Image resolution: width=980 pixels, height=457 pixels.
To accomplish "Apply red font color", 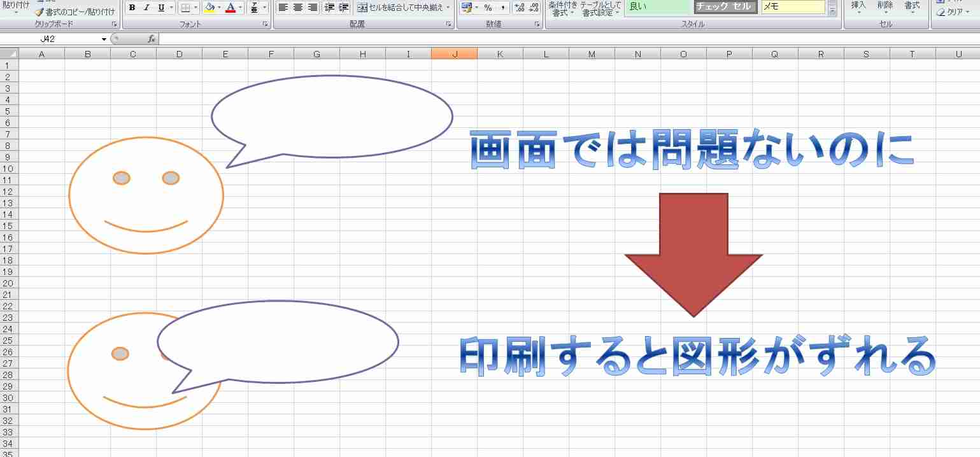I will point(231,8).
